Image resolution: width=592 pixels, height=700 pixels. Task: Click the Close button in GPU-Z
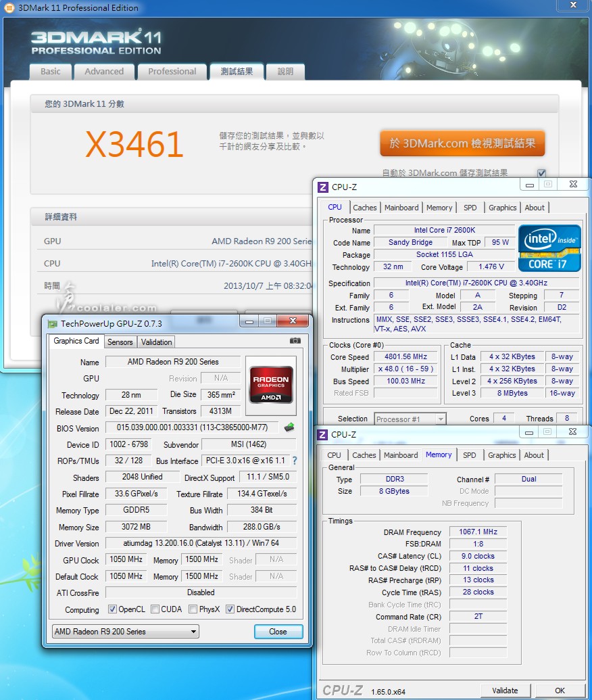coord(278,632)
